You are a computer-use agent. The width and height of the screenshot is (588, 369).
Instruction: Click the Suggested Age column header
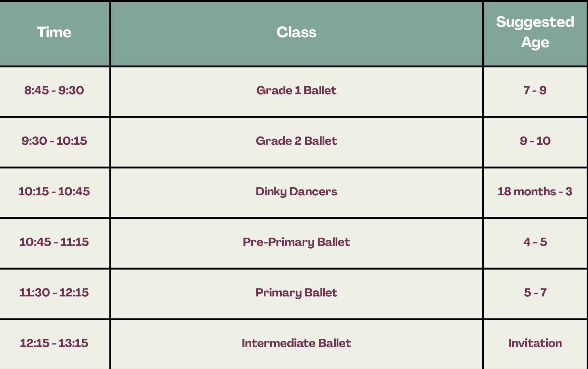pyautogui.click(x=535, y=32)
